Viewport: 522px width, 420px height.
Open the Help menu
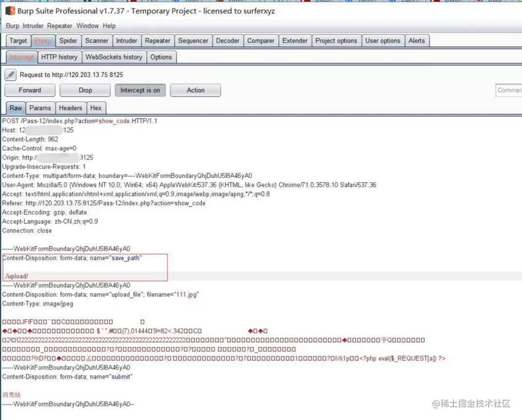(x=109, y=25)
